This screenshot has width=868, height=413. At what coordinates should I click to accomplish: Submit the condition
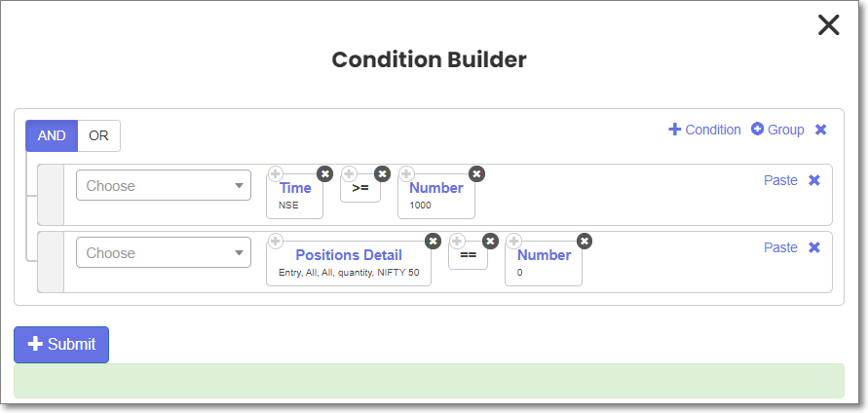(x=61, y=345)
